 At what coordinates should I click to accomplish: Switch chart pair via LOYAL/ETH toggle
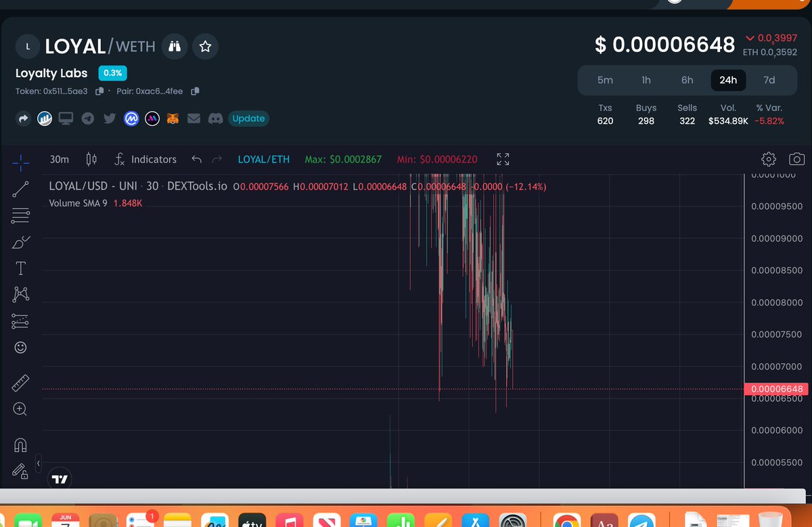(x=264, y=159)
